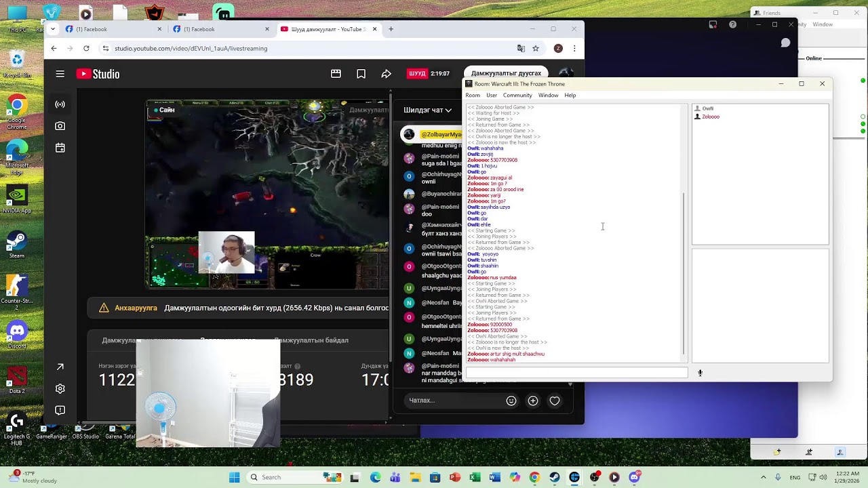The width and height of the screenshot is (868, 488).
Task: Expand the Top chat dropdown
Action: [x=428, y=110]
